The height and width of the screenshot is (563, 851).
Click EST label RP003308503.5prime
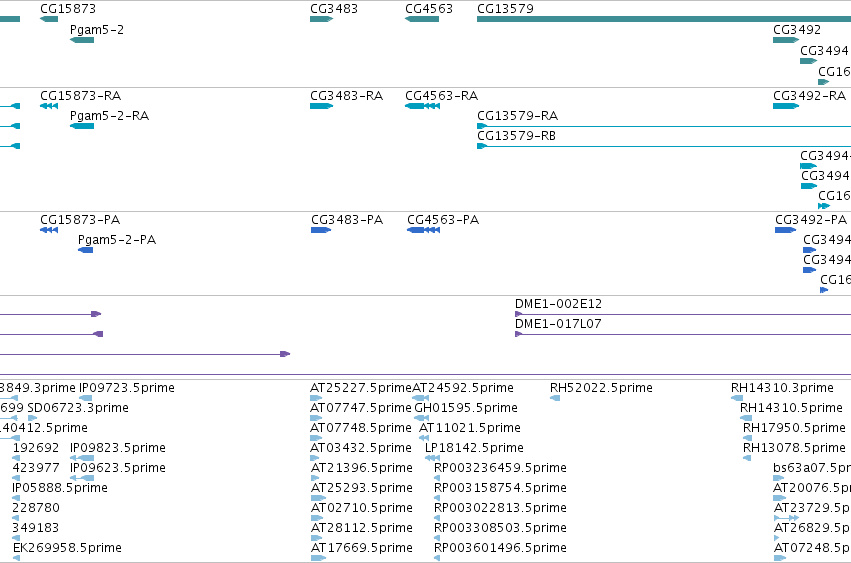click(x=500, y=528)
